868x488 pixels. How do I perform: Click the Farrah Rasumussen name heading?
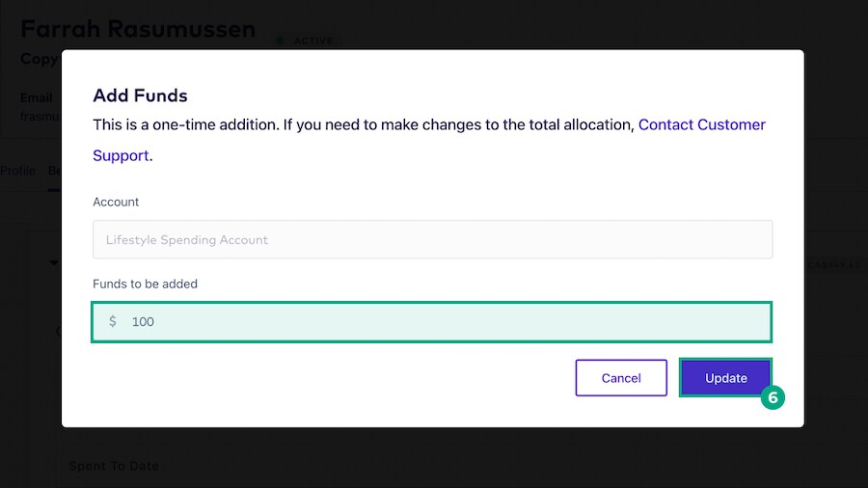(138, 29)
